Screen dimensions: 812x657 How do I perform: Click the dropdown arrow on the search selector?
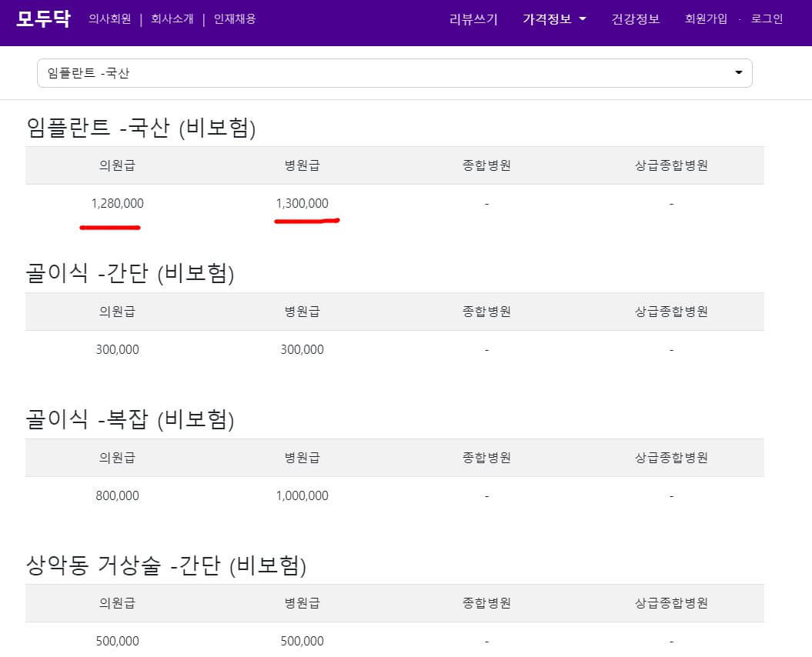[738, 72]
